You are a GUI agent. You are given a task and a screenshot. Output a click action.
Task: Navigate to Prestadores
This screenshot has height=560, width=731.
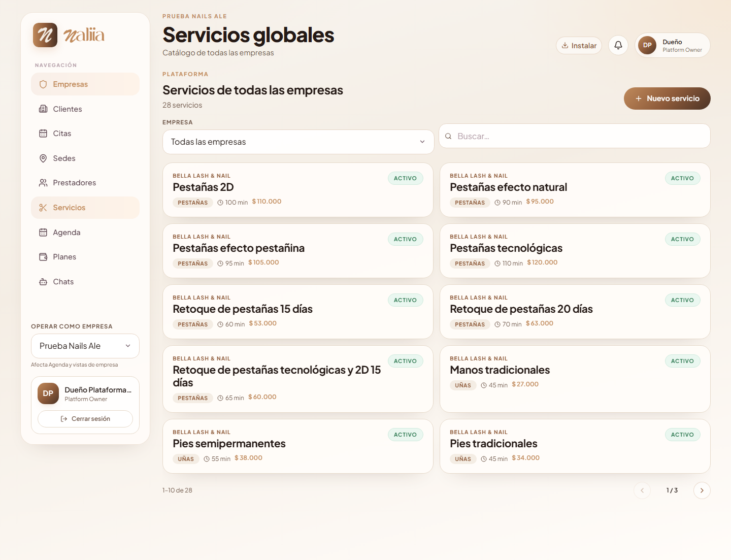pos(85,183)
